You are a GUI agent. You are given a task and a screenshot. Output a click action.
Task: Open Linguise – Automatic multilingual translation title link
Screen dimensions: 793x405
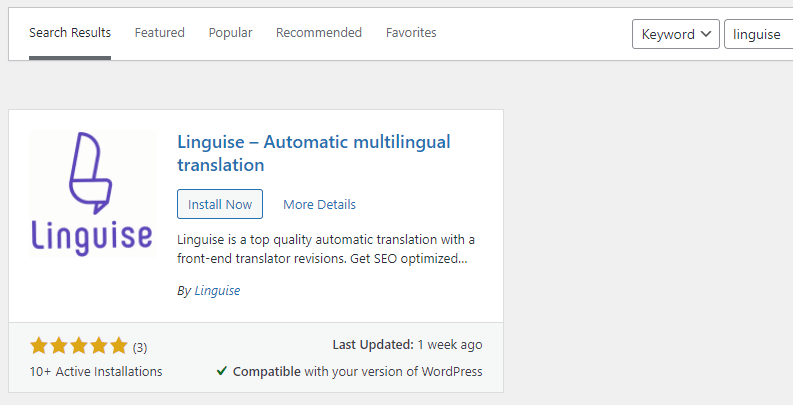tap(314, 153)
